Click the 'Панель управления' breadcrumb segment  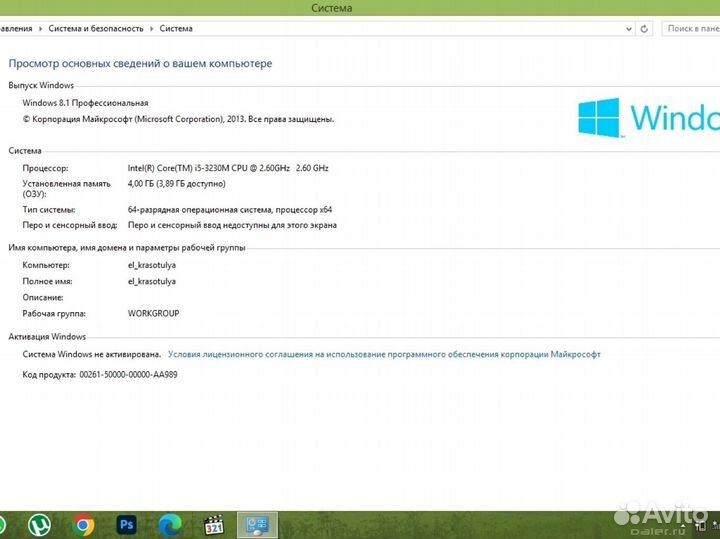pyautogui.click(x=16, y=29)
